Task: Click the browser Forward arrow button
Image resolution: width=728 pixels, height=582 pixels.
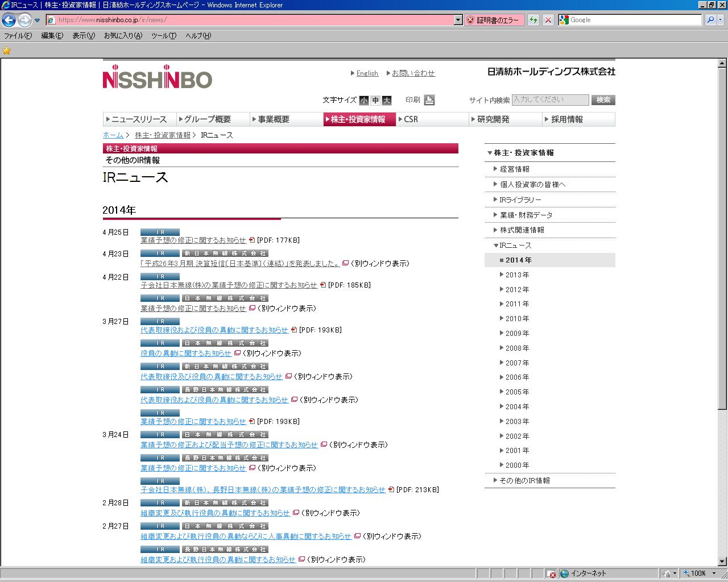Action: click(x=24, y=20)
